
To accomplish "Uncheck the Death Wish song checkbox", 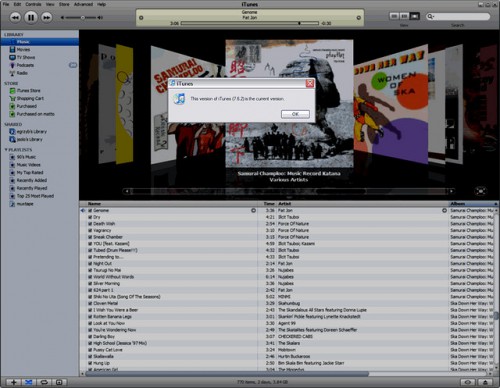I will (90, 224).
